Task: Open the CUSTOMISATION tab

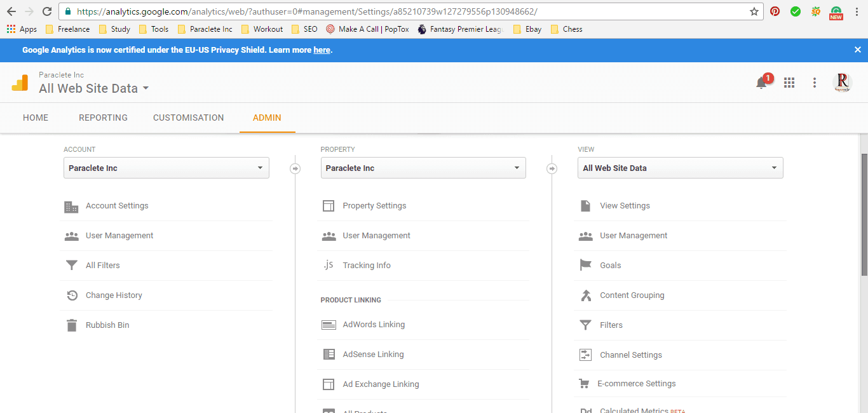Action: pyautogui.click(x=189, y=118)
